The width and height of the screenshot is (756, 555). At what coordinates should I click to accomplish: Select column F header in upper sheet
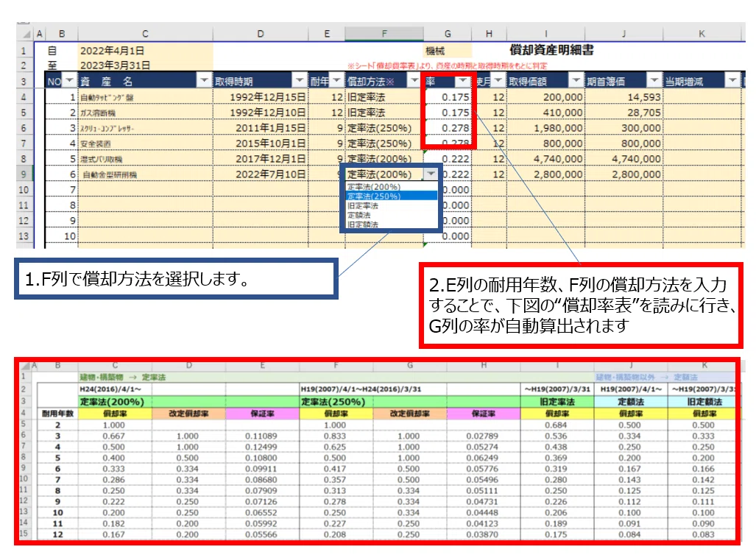click(384, 35)
